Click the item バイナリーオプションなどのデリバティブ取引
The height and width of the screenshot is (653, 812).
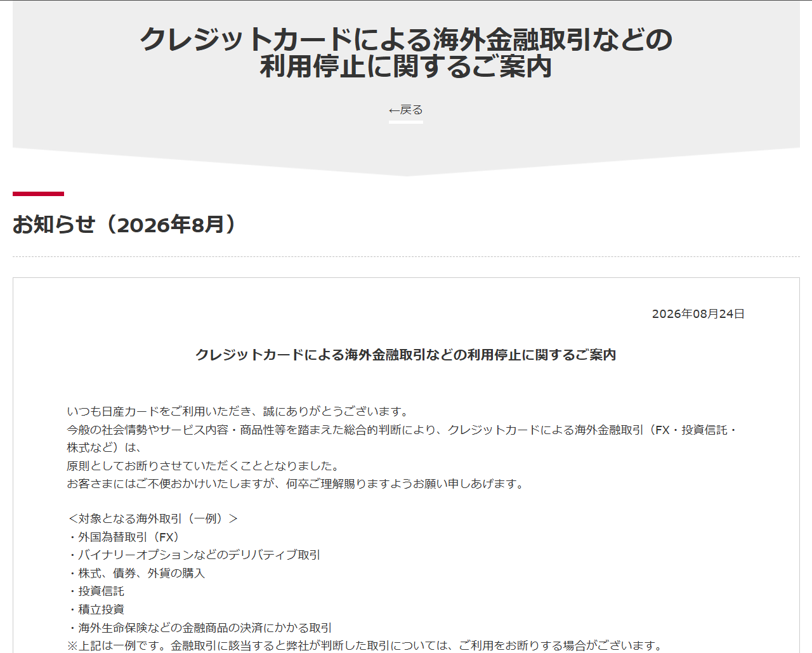[x=193, y=555]
